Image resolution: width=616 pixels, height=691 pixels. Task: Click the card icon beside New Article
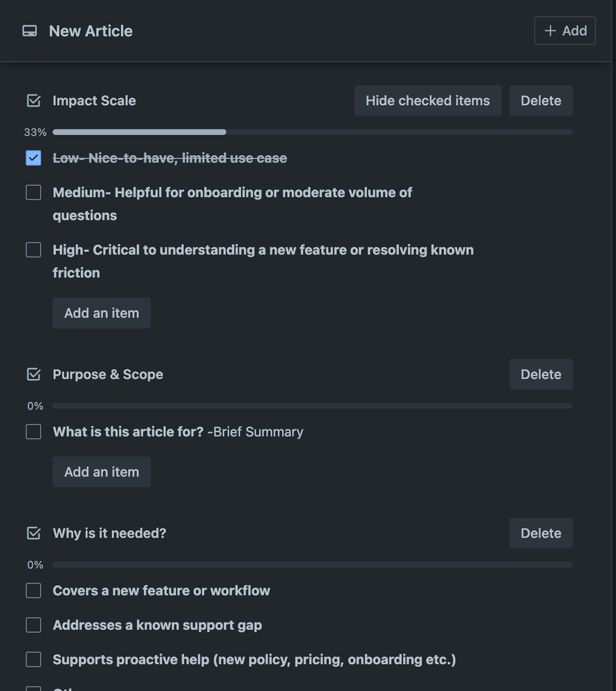30,31
